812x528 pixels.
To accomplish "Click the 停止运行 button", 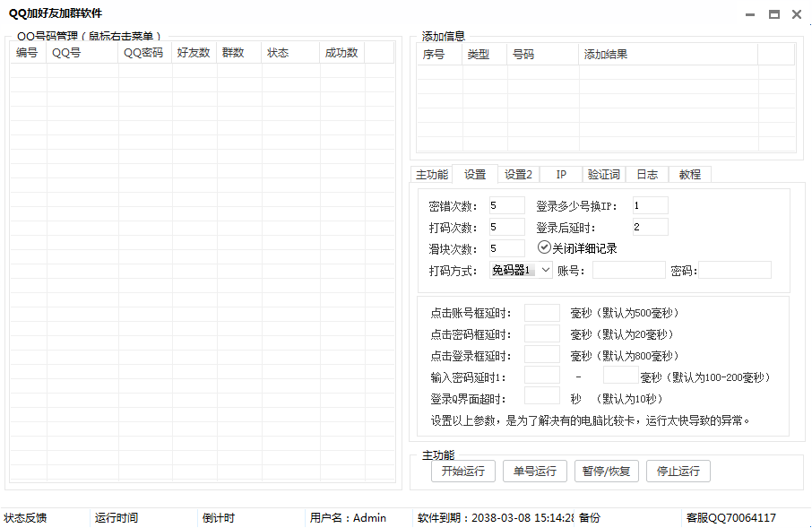I will 678,471.
